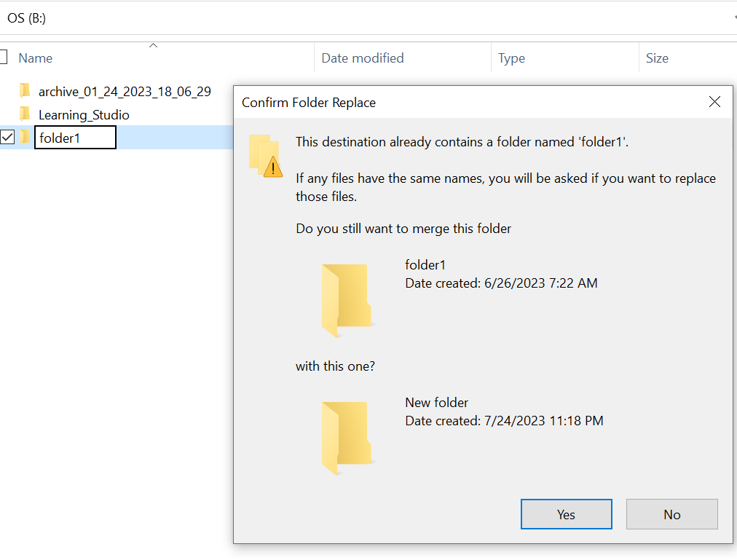This screenshot has width=737, height=560.
Task: Toggle the select-all checkbox in the header row
Action: point(3,58)
